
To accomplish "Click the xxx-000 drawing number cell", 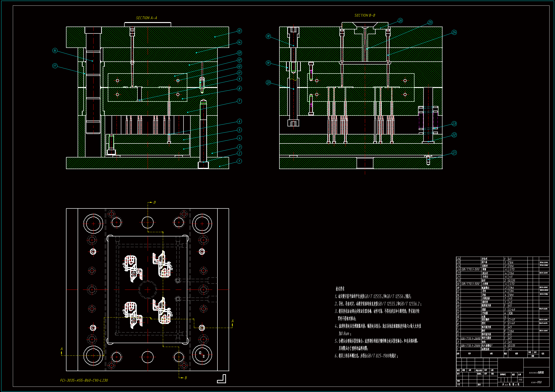I will [536, 382].
